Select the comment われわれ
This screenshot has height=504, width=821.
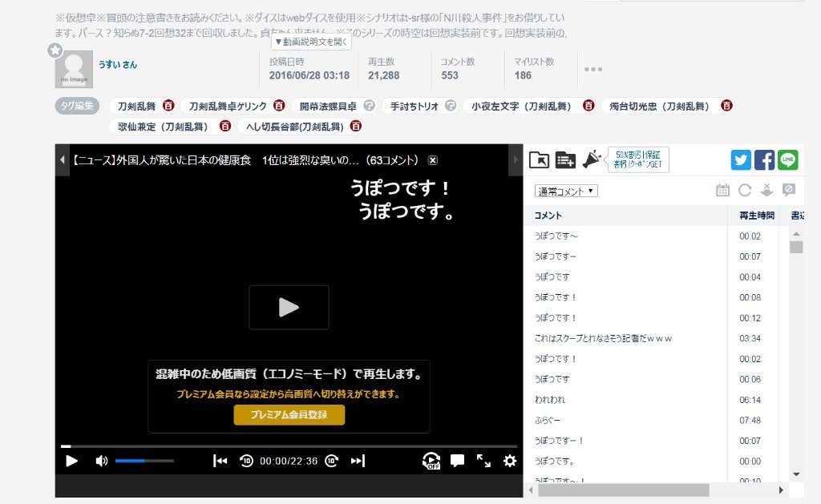point(550,400)
